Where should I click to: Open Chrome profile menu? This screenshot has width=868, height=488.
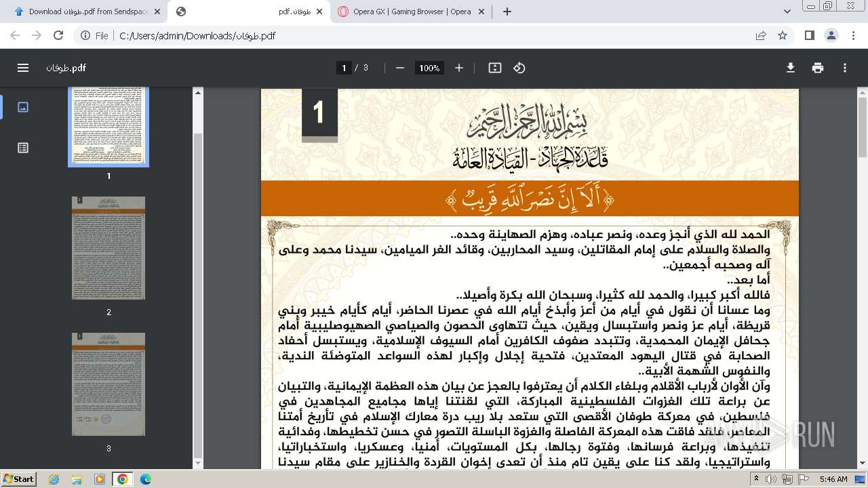831,35
